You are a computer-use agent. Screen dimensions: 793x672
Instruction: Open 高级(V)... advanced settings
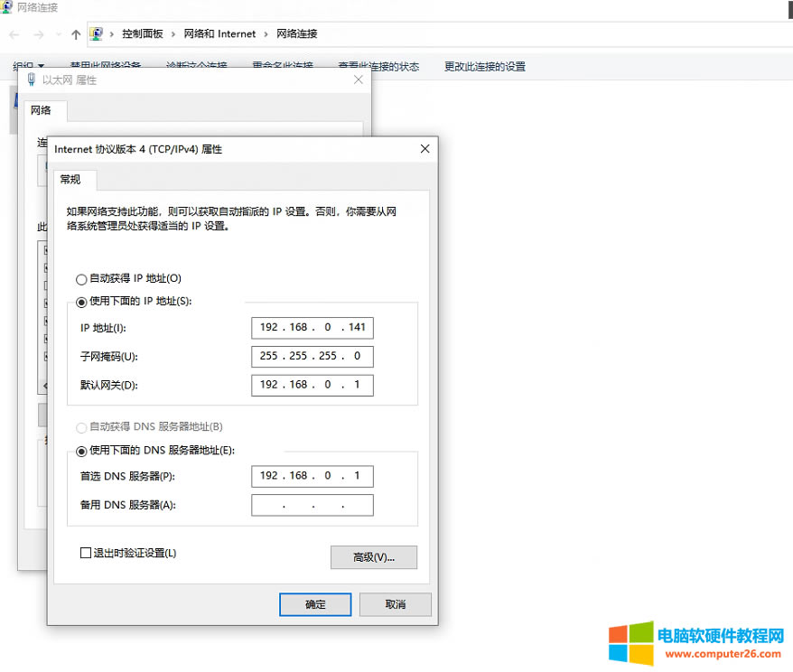click(x=374, y=557)
